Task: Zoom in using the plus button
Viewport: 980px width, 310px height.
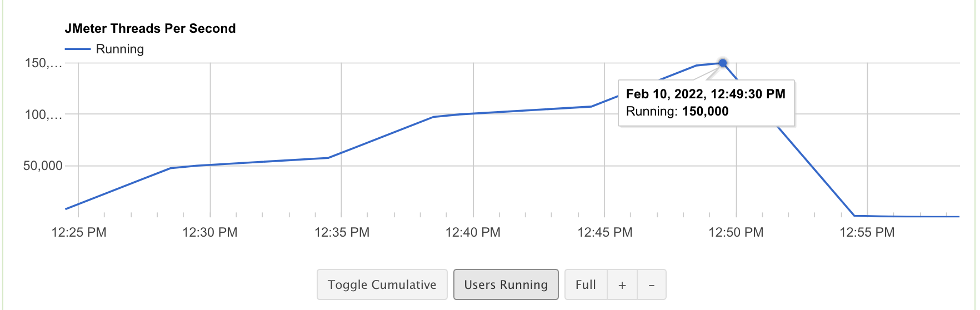Action: (622, 284)
